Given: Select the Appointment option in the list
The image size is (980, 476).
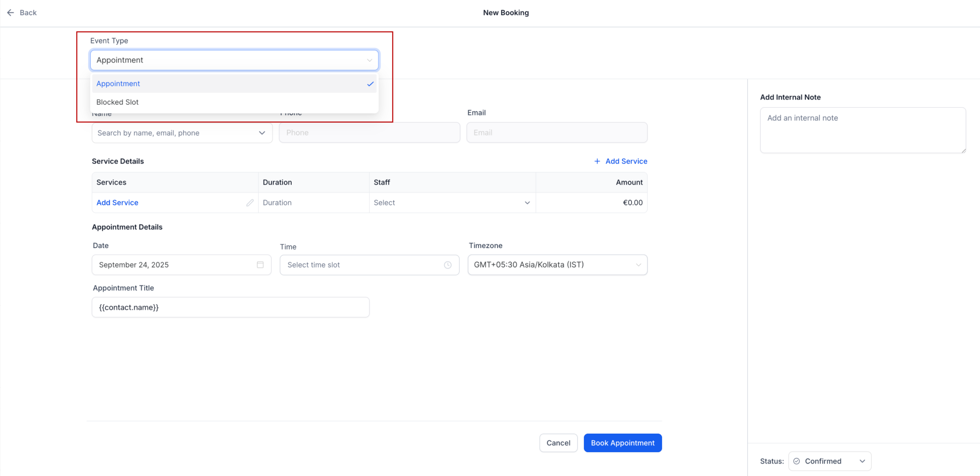Looking at the screenshot, I should coord(119,84).
